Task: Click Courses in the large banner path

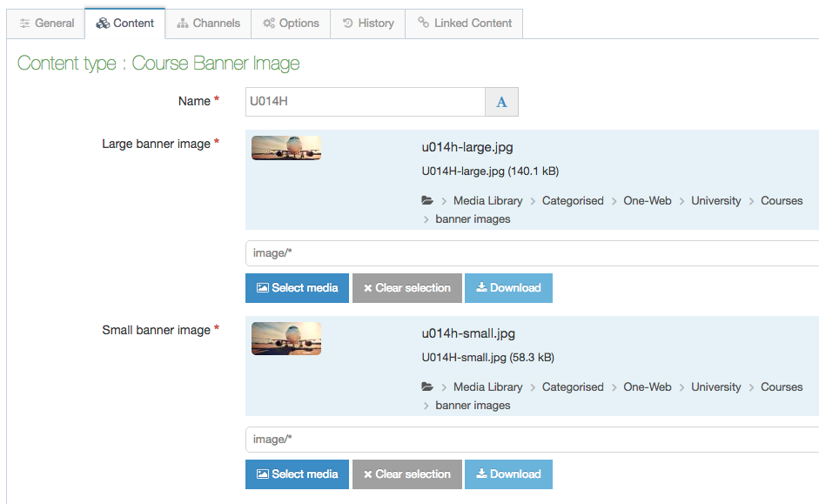Action: coord(782,200)
